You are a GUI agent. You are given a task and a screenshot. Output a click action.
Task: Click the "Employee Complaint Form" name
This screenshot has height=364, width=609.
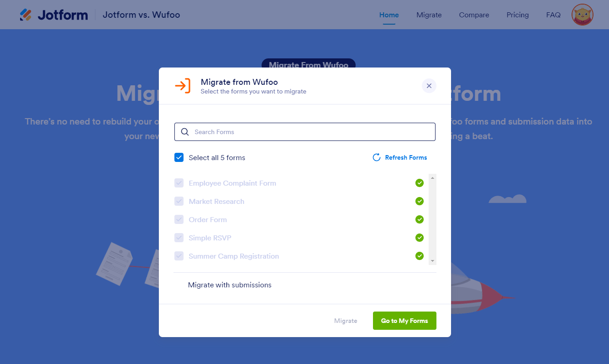tap(232, 183)
